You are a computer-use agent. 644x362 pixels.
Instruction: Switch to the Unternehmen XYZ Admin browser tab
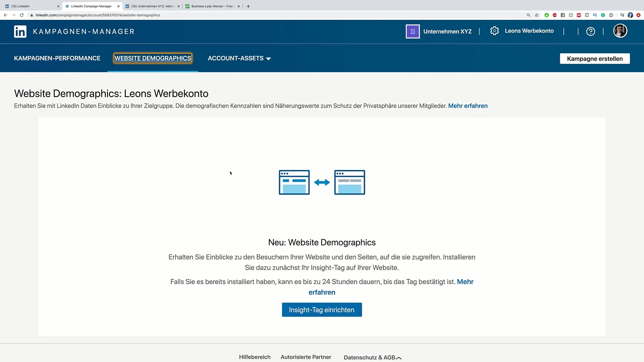[x=152, y=6]
